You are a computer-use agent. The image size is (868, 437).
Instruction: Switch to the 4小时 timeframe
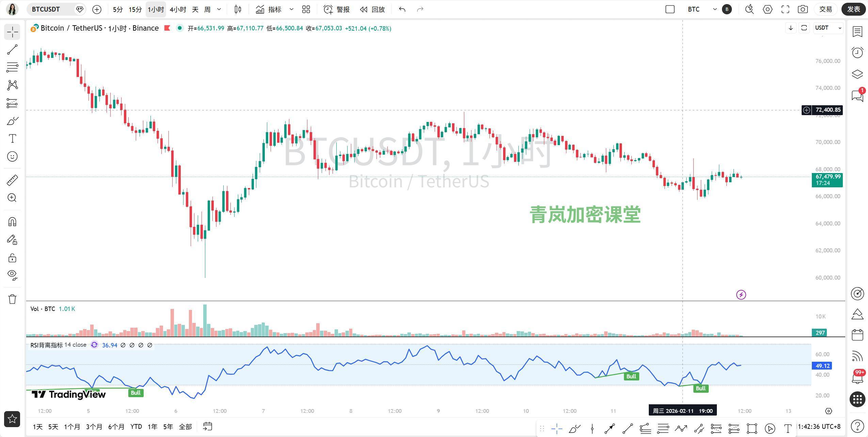coord(177,9)
